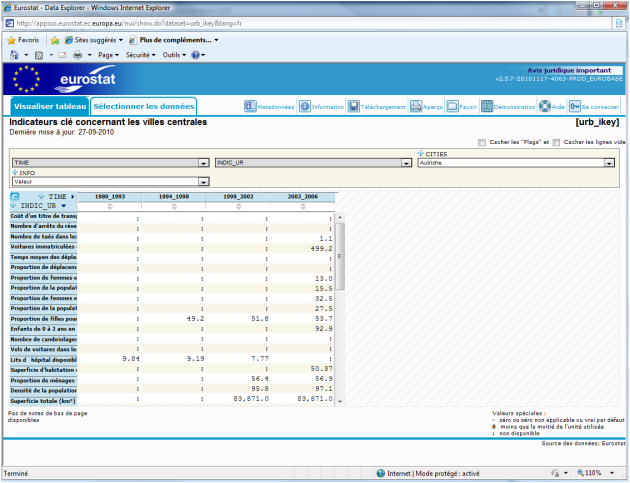Click the 2003_2006 column header

coord(303,196)
